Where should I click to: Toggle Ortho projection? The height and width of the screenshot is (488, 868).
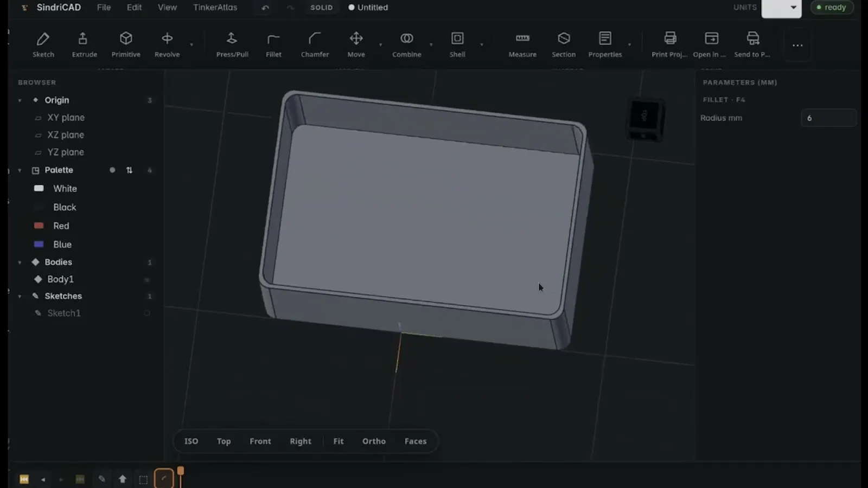374,441
